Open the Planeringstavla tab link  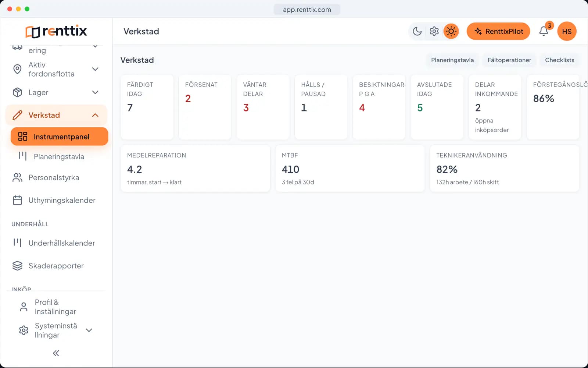pos(452,60)
